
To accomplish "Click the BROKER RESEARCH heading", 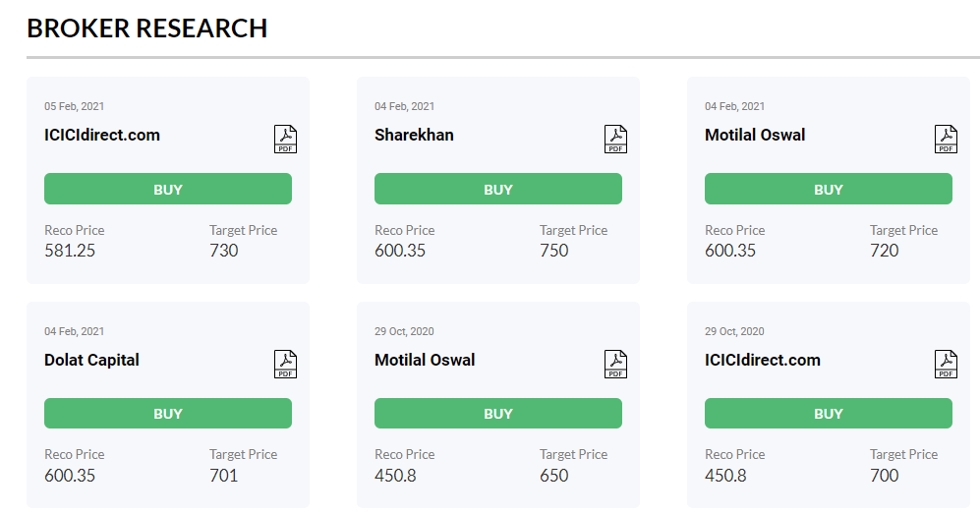I will (146, 29).
